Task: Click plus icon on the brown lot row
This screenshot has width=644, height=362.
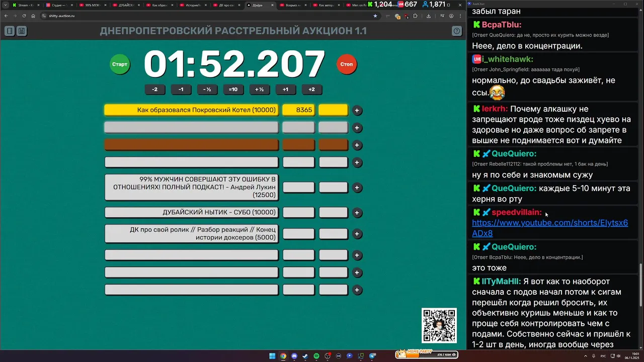Action: (x=357, y=145)
